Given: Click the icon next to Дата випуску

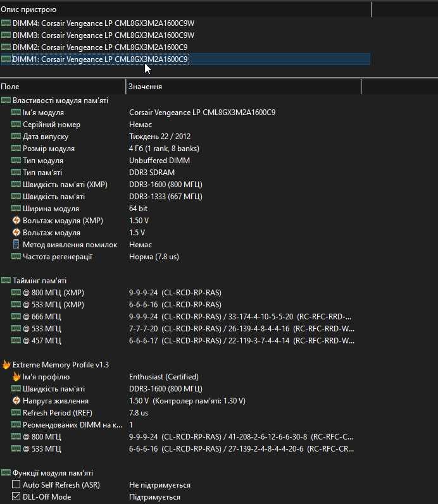Looking at the screenshot, I should [16, 137].
